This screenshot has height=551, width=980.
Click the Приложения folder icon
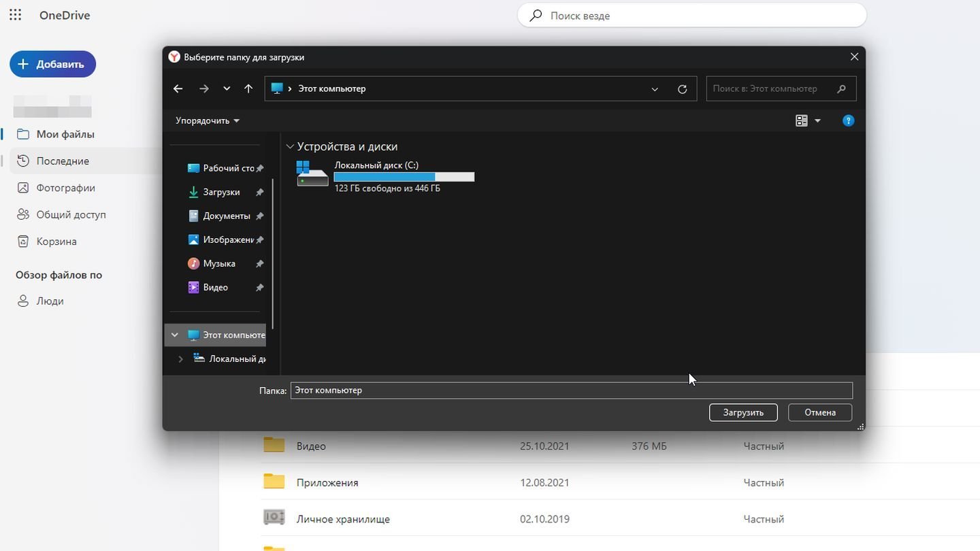[x=274, y=482]
